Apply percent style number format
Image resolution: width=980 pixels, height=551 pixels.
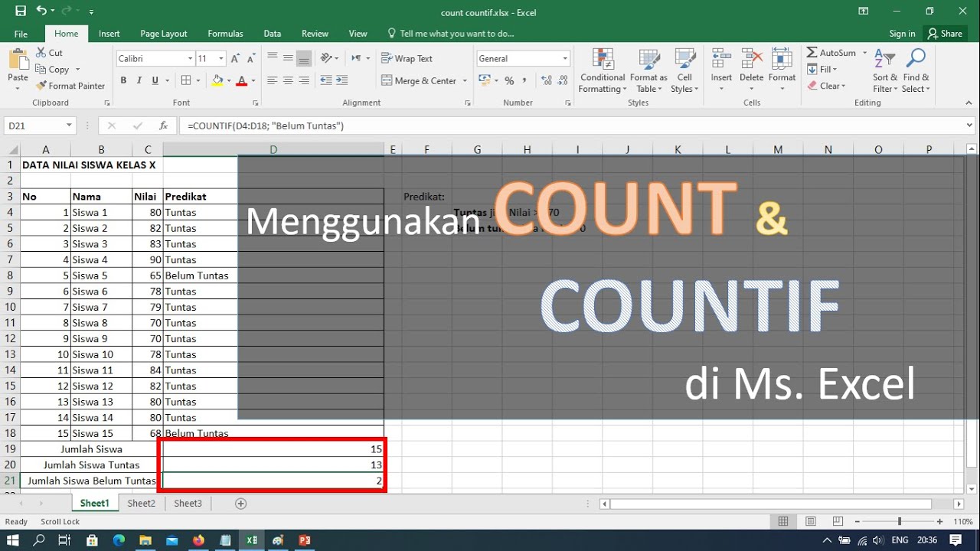click(509, 80)
